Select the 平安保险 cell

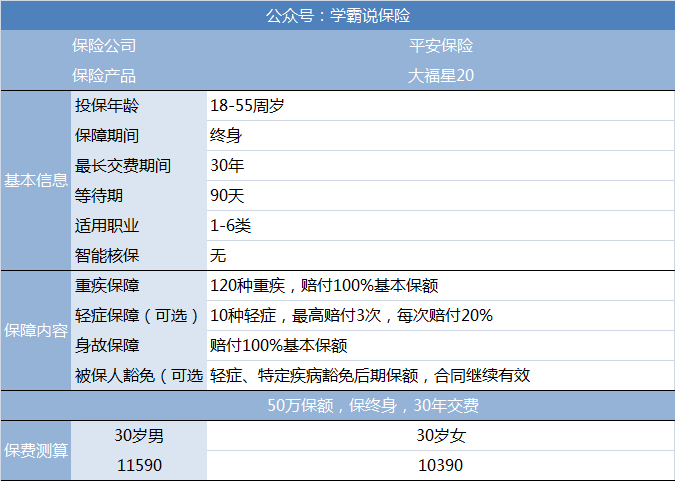(x=441, y=46)
